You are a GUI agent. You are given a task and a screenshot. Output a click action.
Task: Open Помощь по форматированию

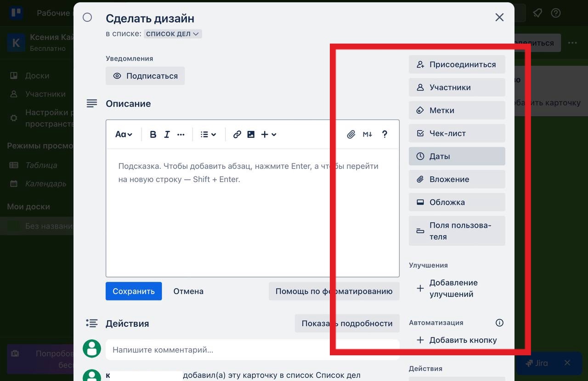point(334,291)
